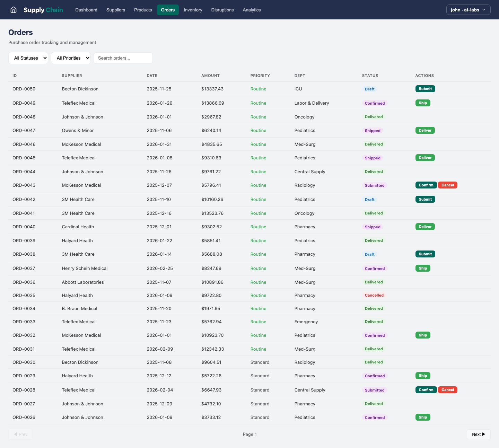Mark ORD-0047 as delivered
Screen dimensions: 499x448
pyautogui.click(x=425, y=130)
